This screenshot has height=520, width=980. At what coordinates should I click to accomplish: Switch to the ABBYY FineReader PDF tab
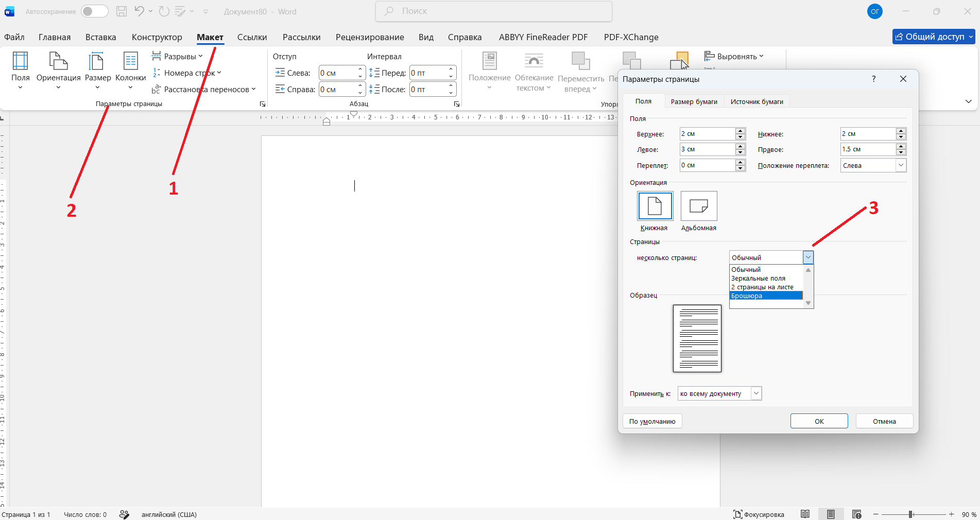[543, 37]
